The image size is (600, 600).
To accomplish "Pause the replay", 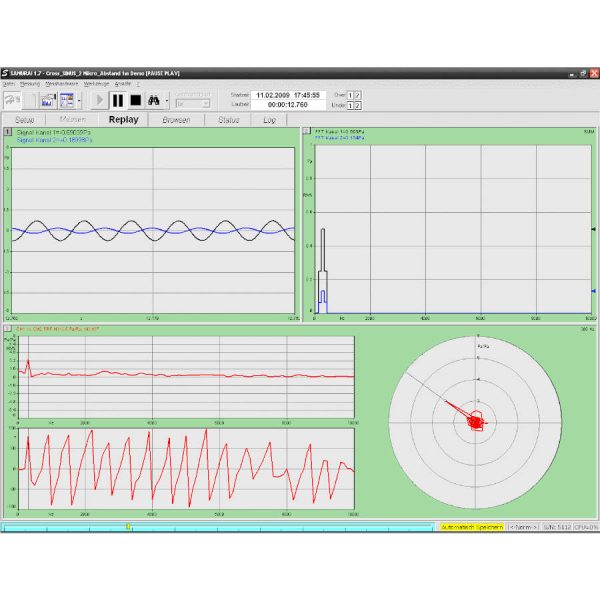I will click(117, 101).
